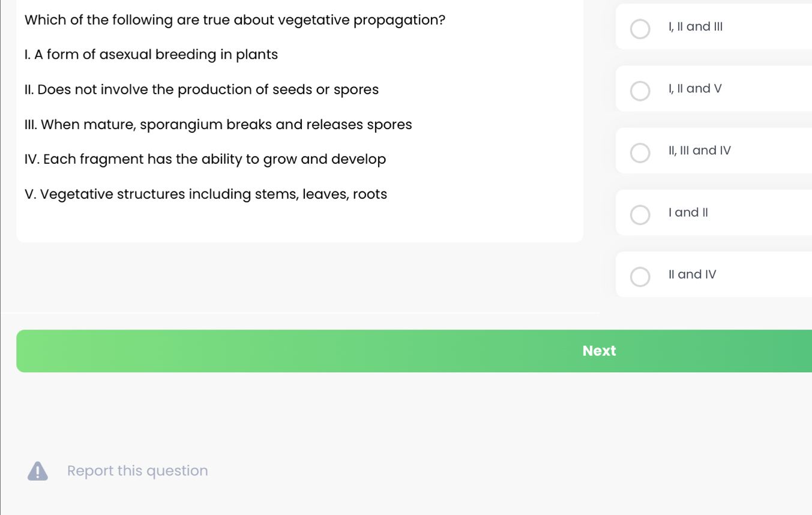Click the warning triangle report icon

pos(37,471)
